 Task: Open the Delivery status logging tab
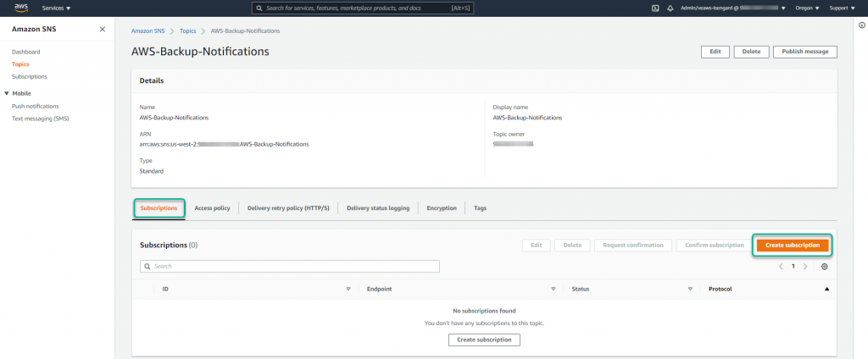click(x=378, y=208)
